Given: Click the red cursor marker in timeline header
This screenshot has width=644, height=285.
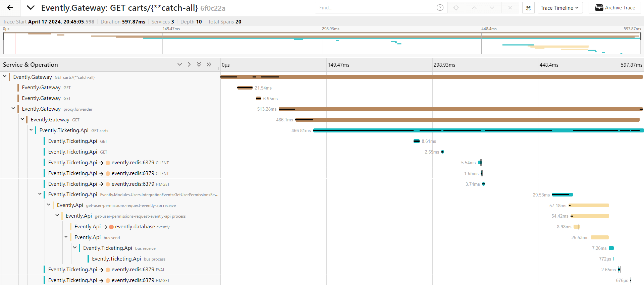Looking at the screenshot, I should [x=229, y=64].
